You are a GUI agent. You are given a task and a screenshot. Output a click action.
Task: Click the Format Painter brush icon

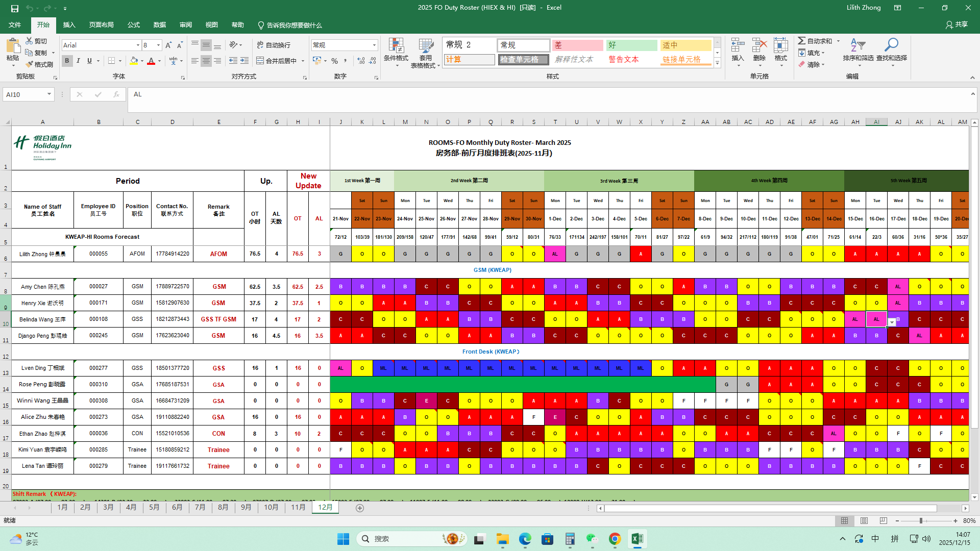pos(29,64)
